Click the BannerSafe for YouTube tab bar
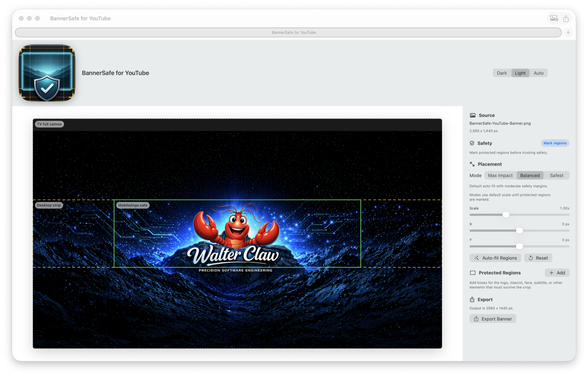588x376 pixels. click(x=288, y=32)
